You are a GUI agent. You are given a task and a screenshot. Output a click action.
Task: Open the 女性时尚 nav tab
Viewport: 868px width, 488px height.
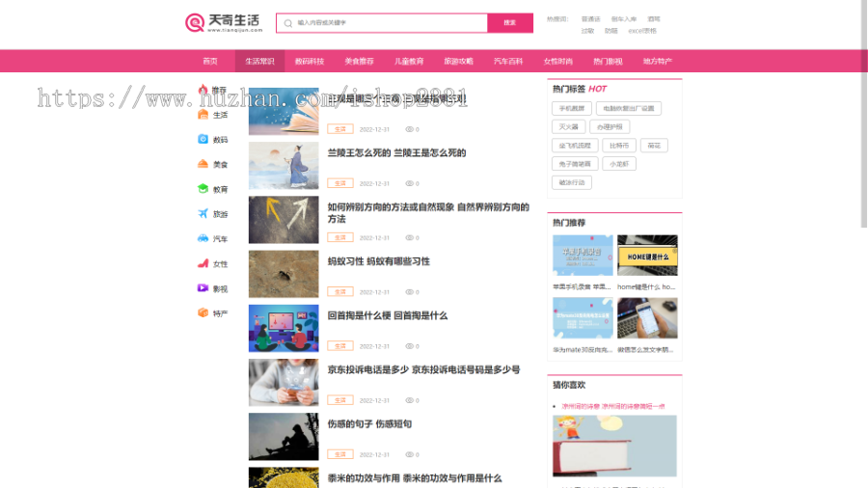tap(558, 62)
